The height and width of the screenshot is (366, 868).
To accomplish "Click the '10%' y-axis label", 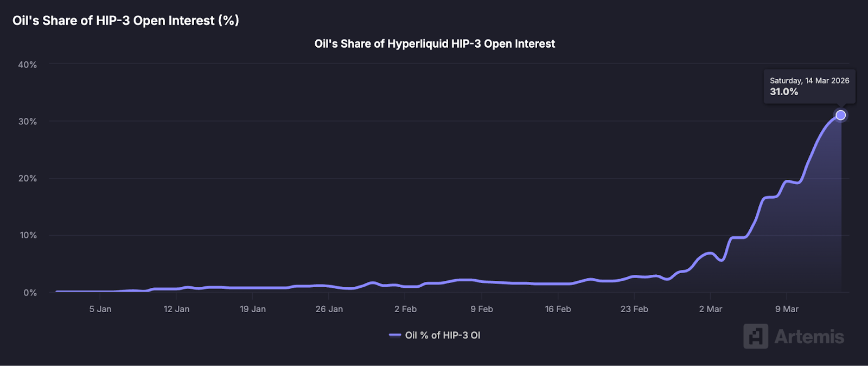I will (28, 235).
